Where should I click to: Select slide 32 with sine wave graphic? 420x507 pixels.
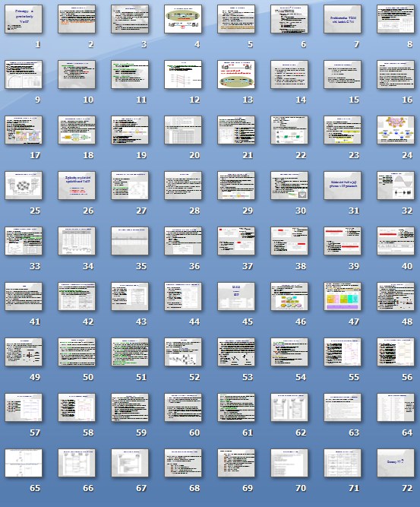click(x=396, y=185)
